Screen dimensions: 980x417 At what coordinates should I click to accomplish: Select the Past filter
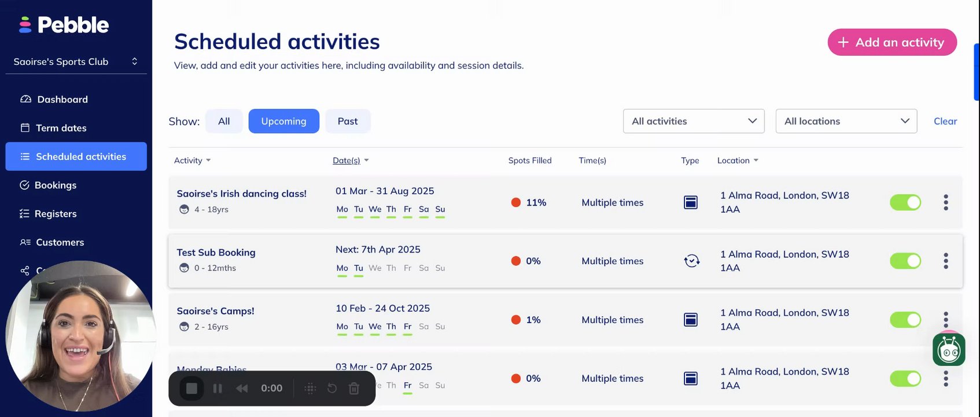point(348,121)
